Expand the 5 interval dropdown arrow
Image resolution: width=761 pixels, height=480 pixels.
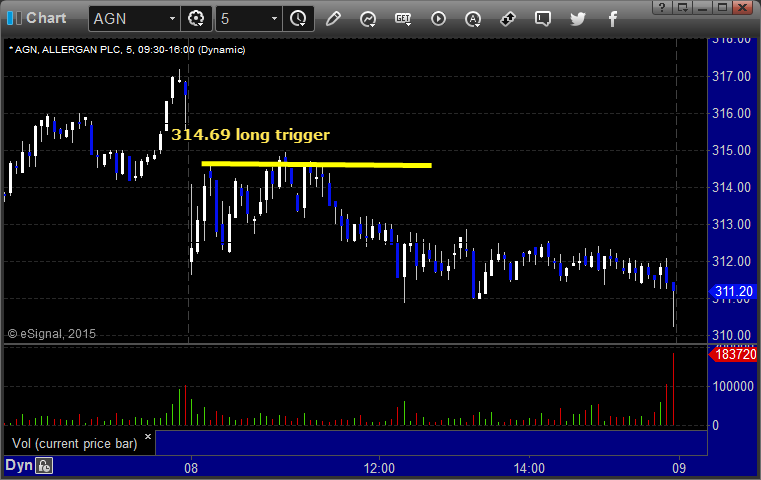point(274,19)
